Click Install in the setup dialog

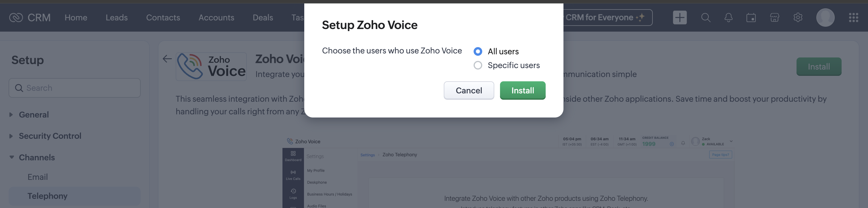[x=522, y=91]
